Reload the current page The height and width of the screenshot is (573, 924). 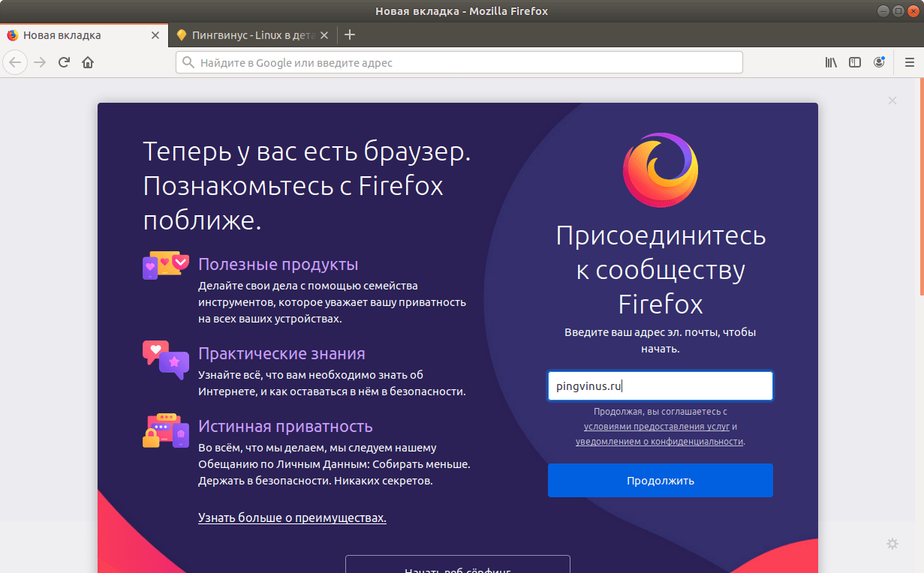pos(65,62)
